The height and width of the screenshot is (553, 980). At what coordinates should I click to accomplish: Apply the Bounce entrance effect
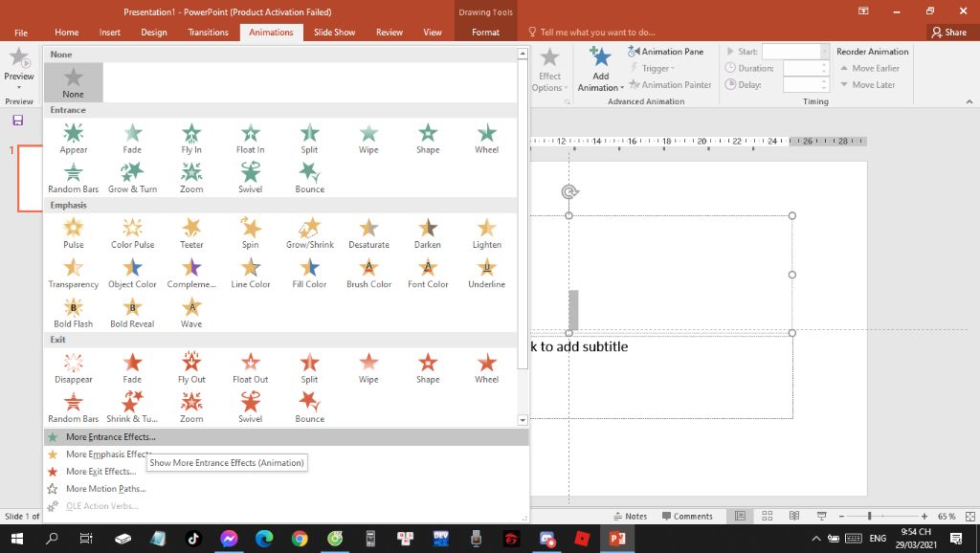click(309, 177)
